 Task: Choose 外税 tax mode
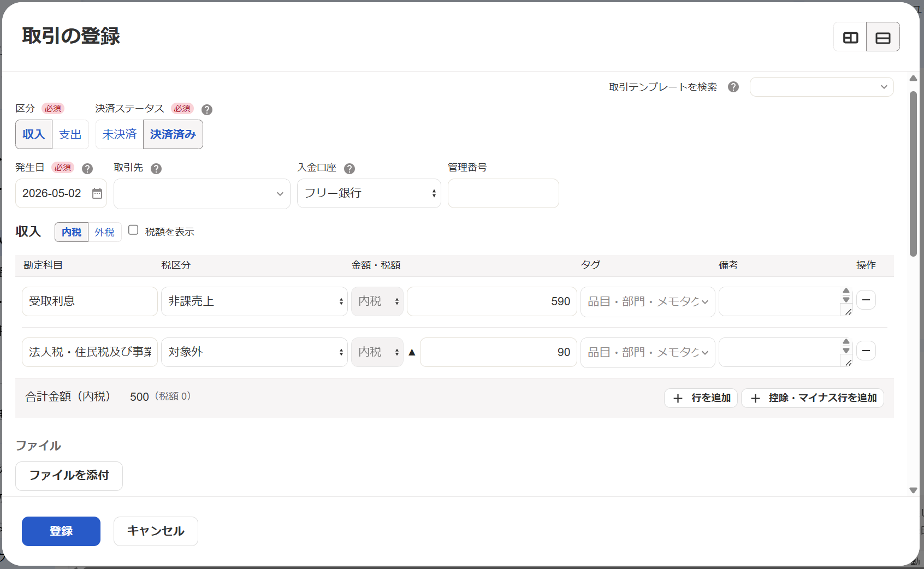[105, 232]
